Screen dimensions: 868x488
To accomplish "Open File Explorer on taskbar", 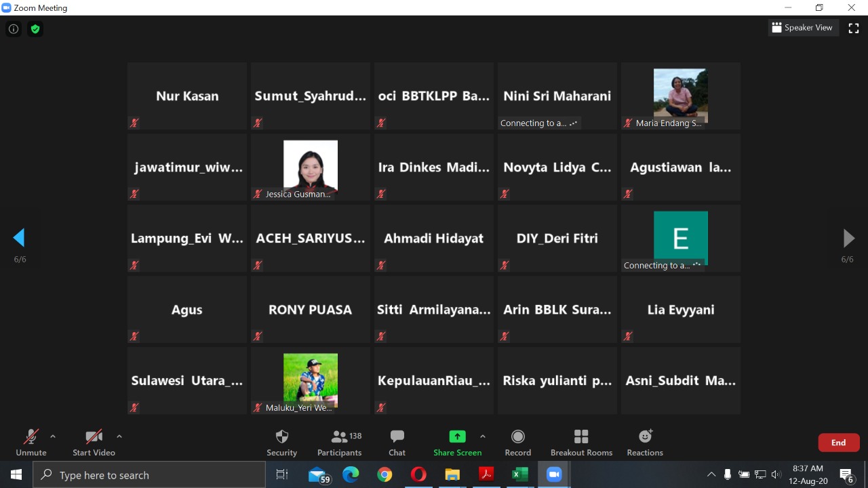I will (x=452, y=475).
